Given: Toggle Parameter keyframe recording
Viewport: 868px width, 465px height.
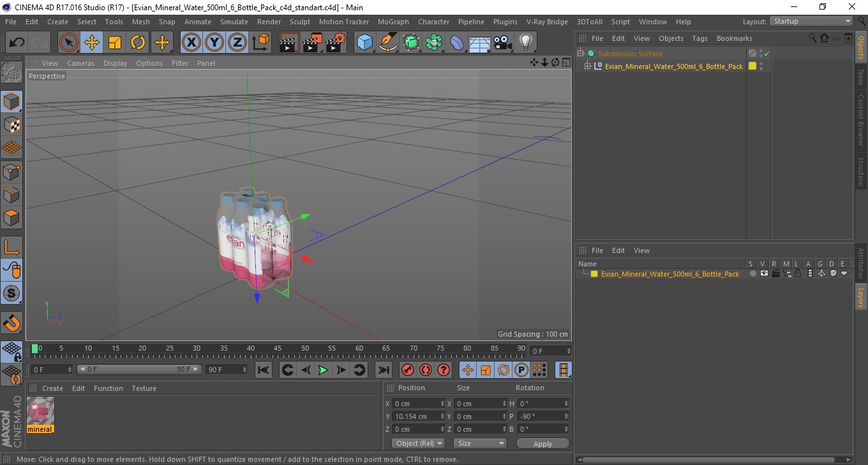Looking at the screenshot, I should [521, 370].
